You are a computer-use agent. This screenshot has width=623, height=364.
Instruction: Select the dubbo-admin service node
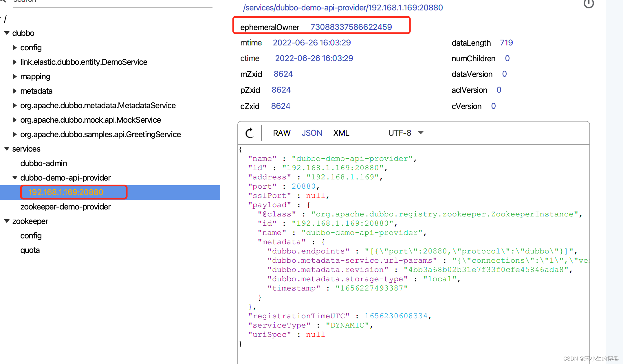pyautogui.click(x=44, y=163)
